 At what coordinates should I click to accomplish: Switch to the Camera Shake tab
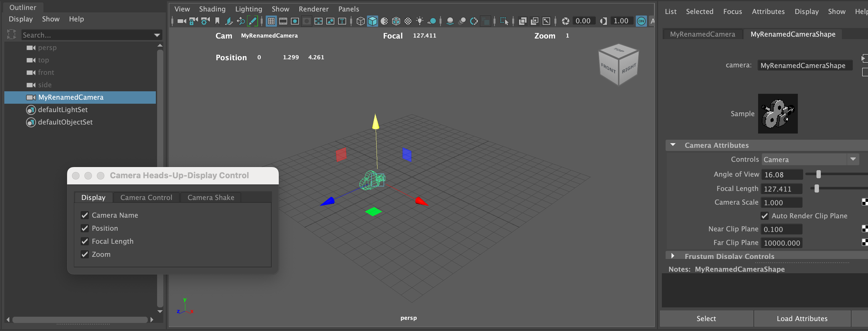(210, 197)
